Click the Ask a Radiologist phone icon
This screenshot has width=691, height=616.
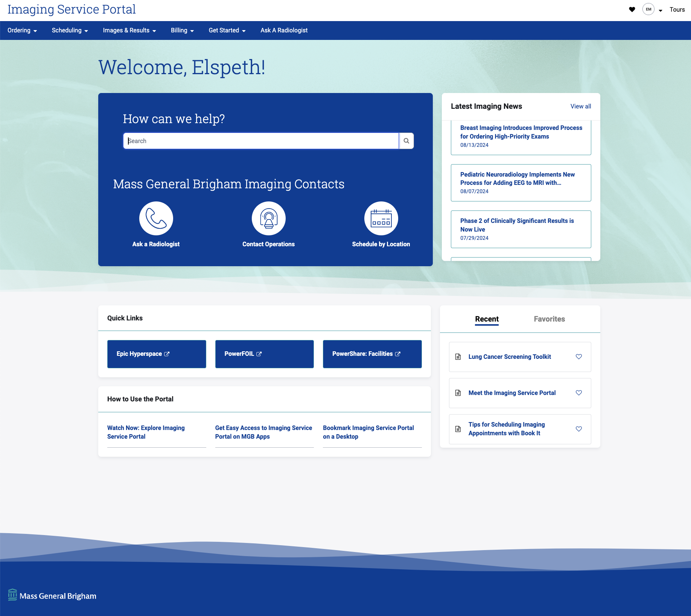(156, 218)
